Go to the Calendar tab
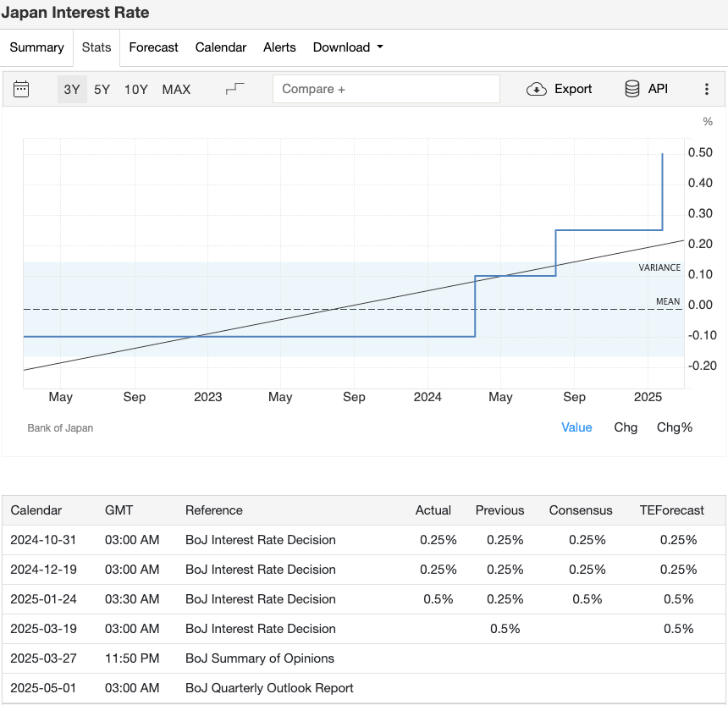728x705 pixels. (221, 47)
